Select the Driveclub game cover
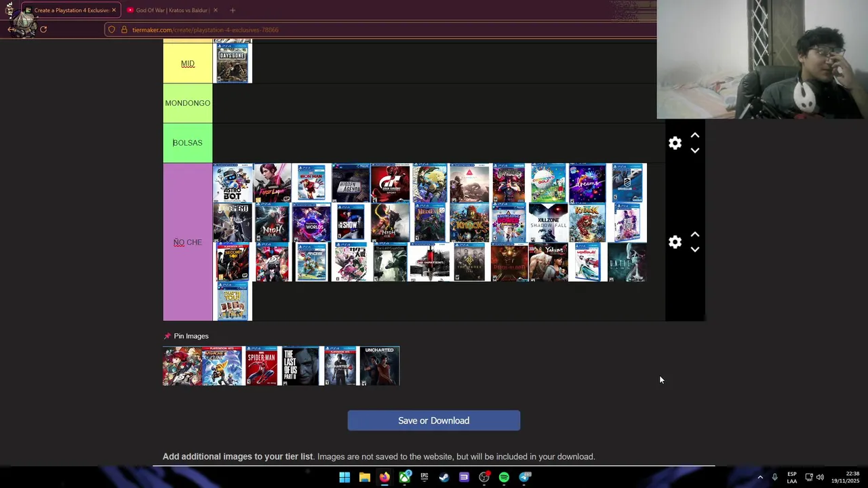The image size is (868, 488). (627, 183)
